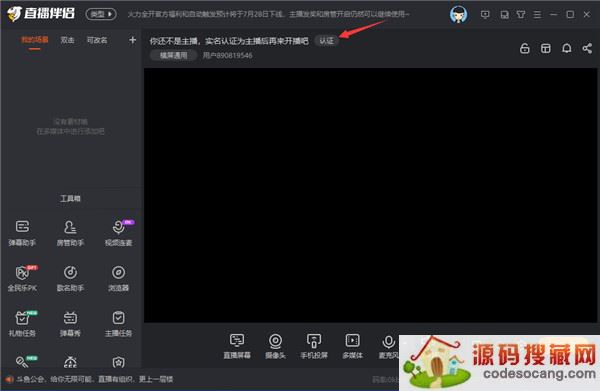Screen dimensions: 600x391
Task: Open the 主播任务 tool
Action: click(x=119, y=324)
